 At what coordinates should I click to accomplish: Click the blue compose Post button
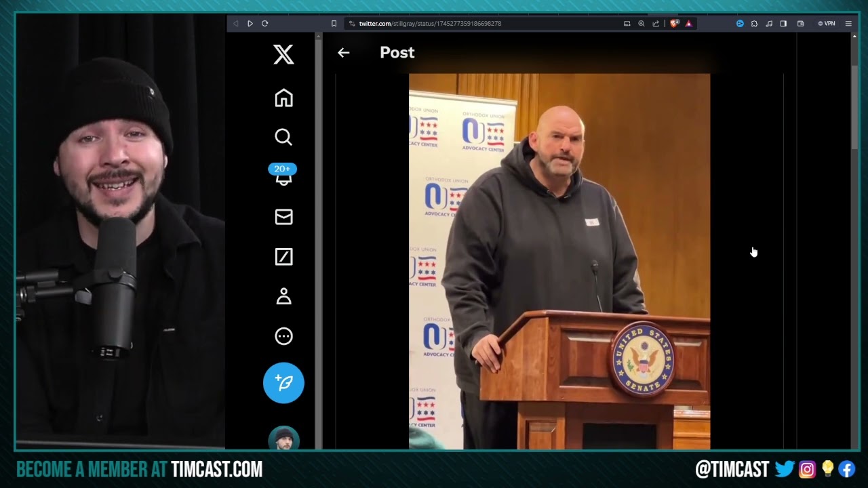[283, 383]
